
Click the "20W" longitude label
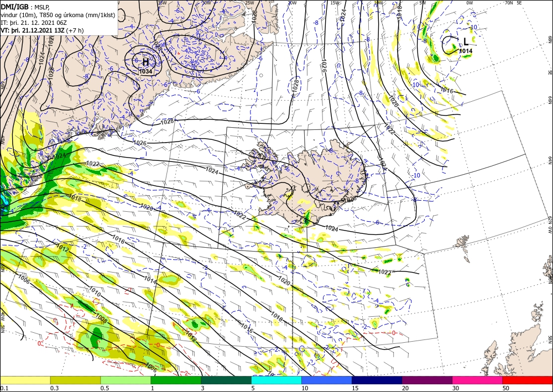coord(292,3)
